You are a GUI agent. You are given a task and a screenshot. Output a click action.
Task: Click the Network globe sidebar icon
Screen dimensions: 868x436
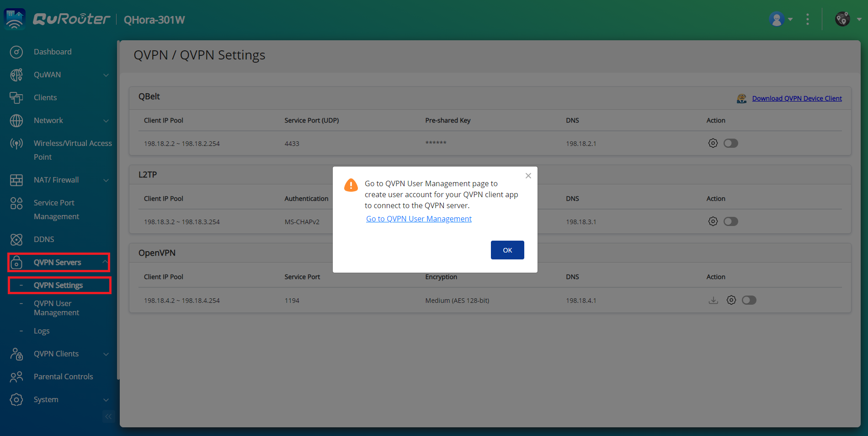coord(16,121)
